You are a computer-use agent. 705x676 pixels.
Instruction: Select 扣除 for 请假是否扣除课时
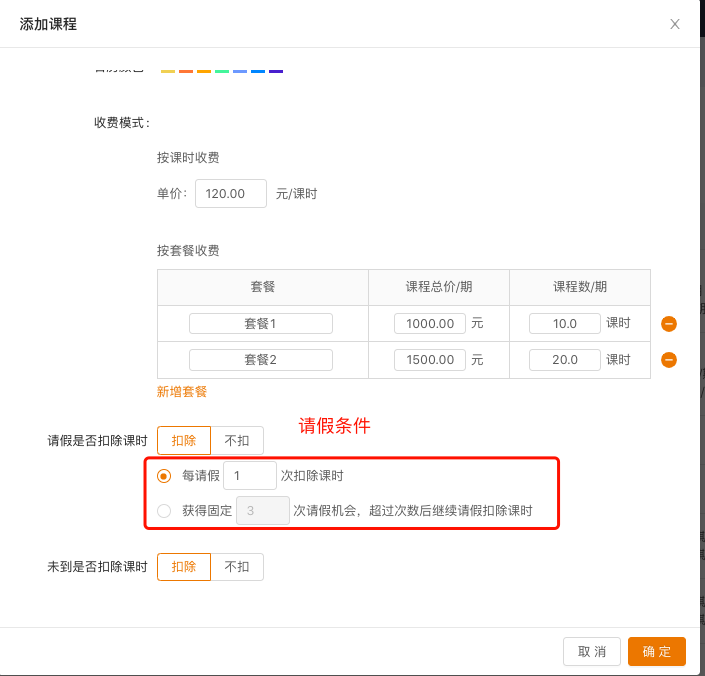click(184, 441)
